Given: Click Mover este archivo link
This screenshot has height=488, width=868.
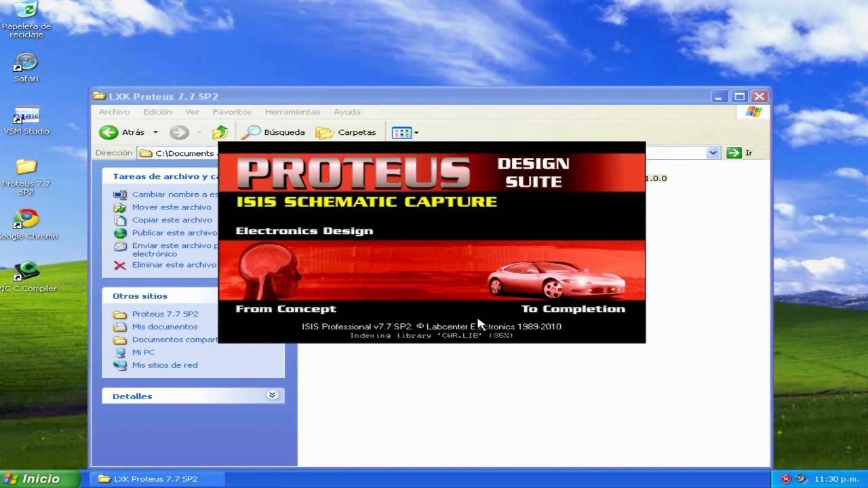Looking at the screenshot, I should 172,207.
